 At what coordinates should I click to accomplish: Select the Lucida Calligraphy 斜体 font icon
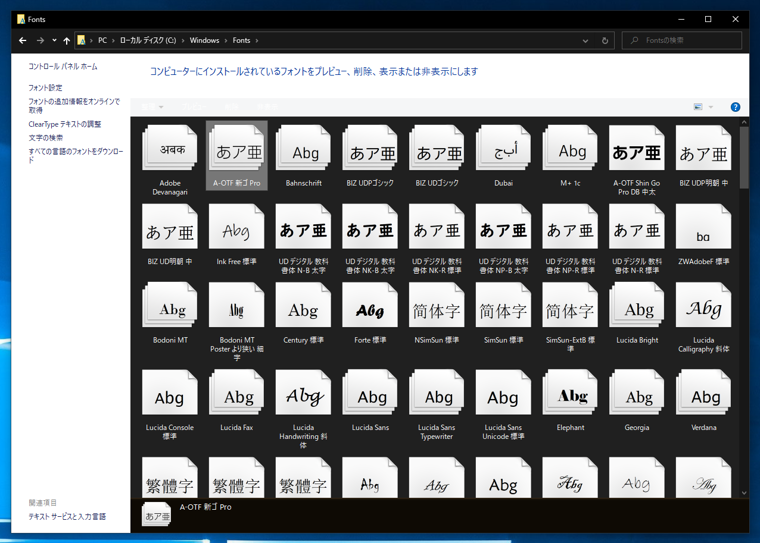click(704, 305)
